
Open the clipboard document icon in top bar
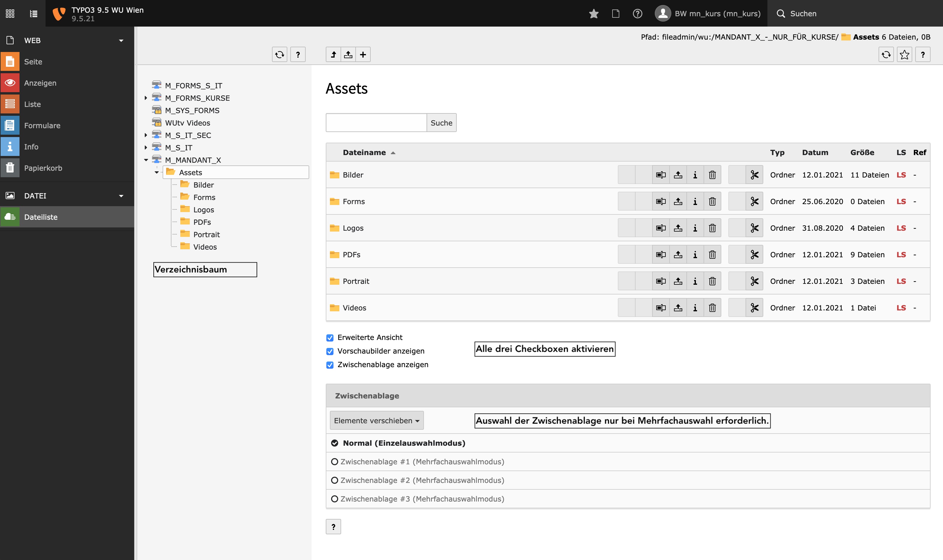(615, 14)
